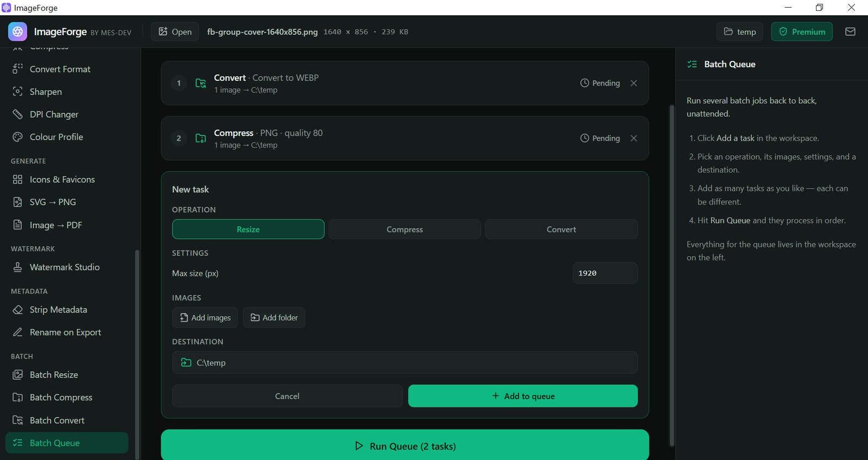Open the mail envelope icon

pos(850,31)
